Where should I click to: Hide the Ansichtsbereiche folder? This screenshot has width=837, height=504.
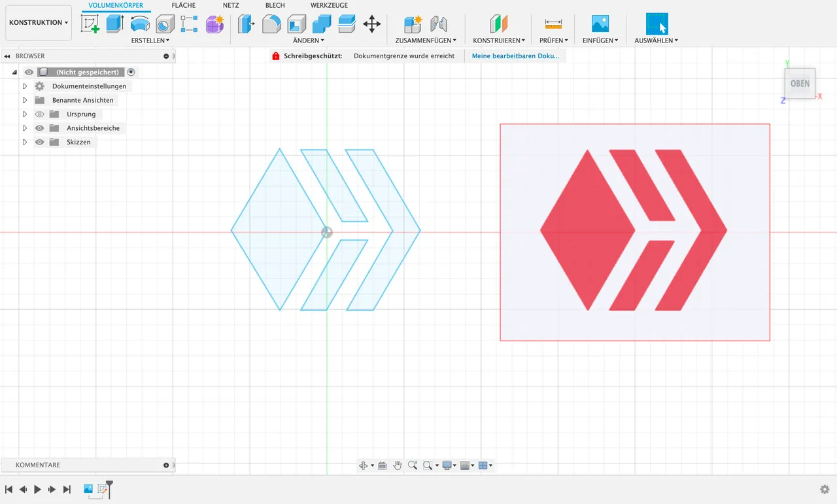pos(39,128)
